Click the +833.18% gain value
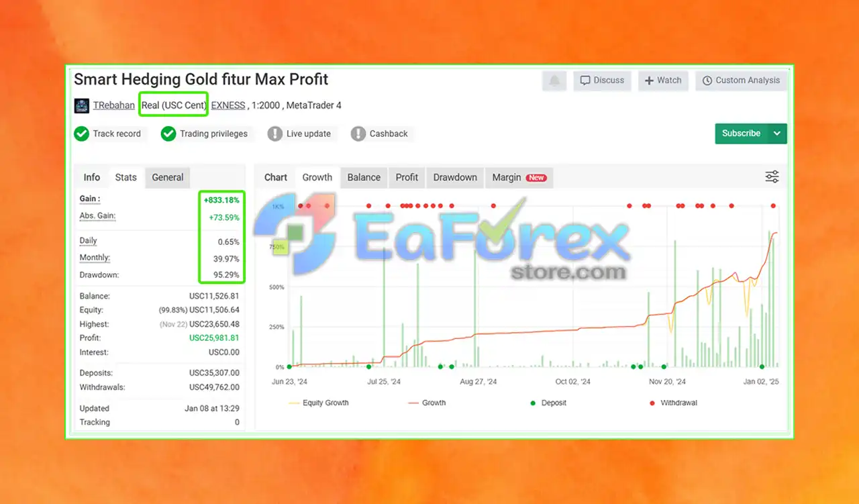Image resolution: width=859 pixels, height=504 pixels. (x=221, y=200)
